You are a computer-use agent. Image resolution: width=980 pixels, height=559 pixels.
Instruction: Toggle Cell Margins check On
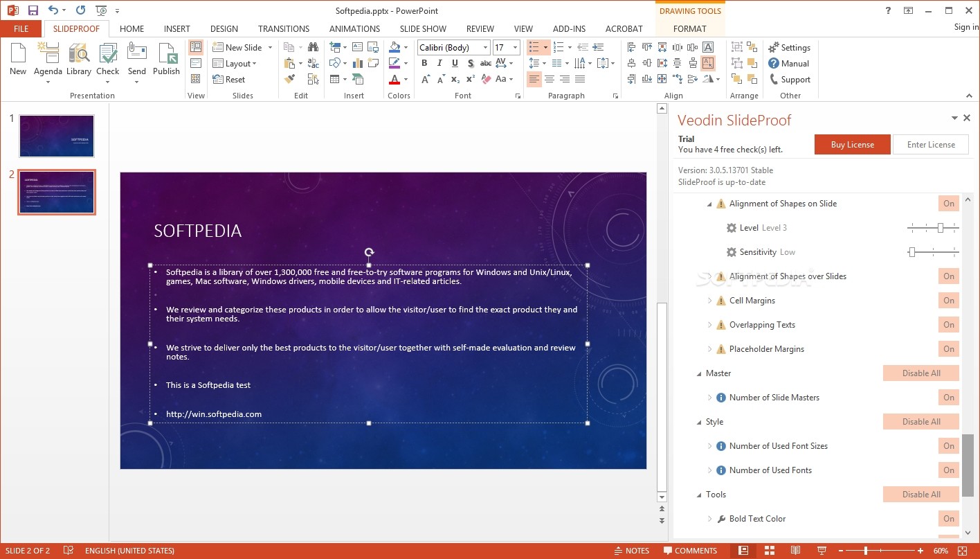point(949,301)
